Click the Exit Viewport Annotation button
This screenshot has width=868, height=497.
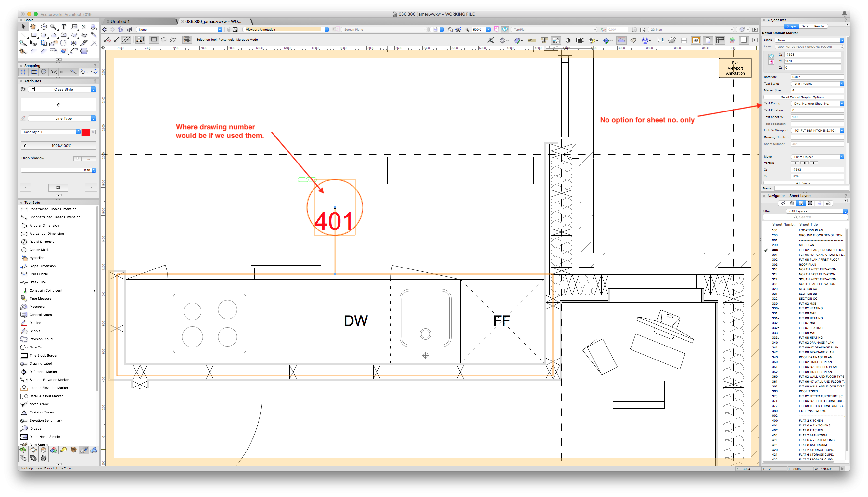click(735, 68)
